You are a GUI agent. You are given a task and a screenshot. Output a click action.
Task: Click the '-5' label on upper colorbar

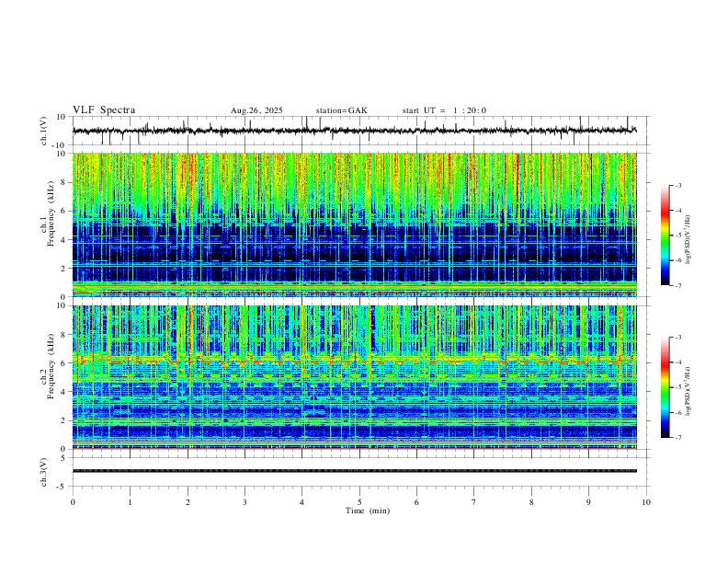[x=678, y=236]
